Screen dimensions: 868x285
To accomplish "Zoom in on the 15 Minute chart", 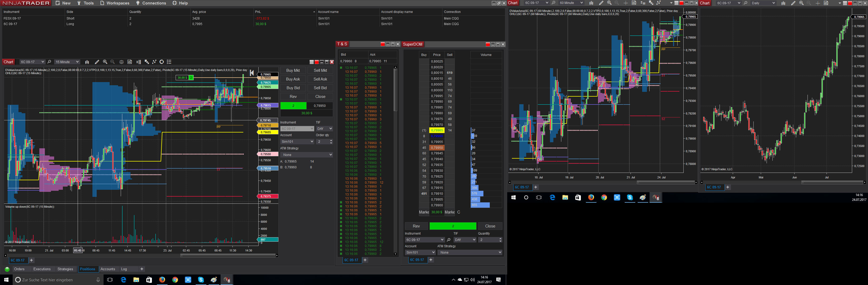I will (105, 62).
